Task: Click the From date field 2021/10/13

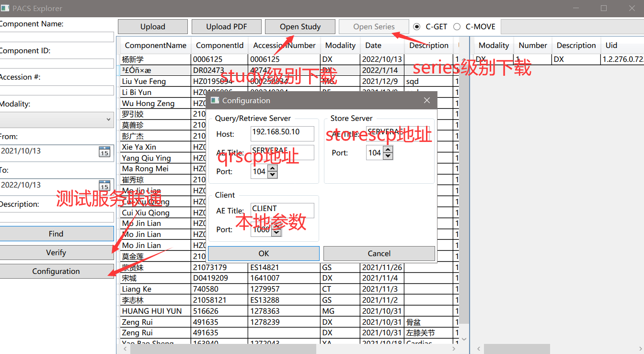Action: (x=49, y=152)
